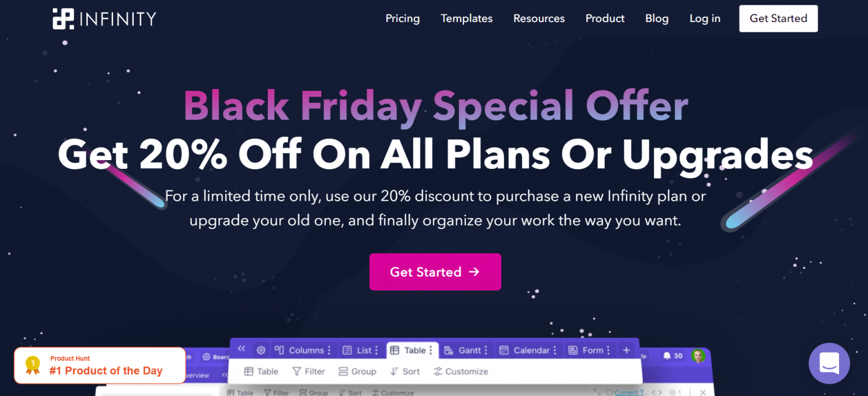Click the white Get Started button
This screenshot has width=868, height=396.
(x=778, y=18)
